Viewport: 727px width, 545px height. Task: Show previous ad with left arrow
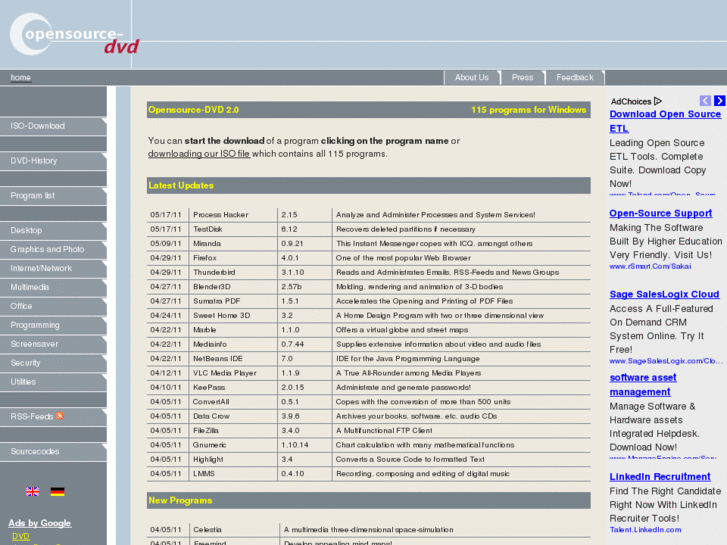tap(705, 101)
